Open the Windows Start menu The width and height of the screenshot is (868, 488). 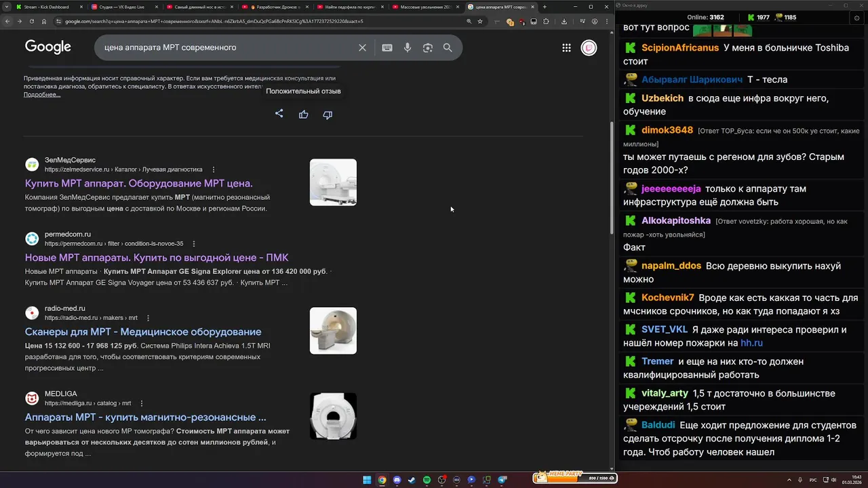367,480
